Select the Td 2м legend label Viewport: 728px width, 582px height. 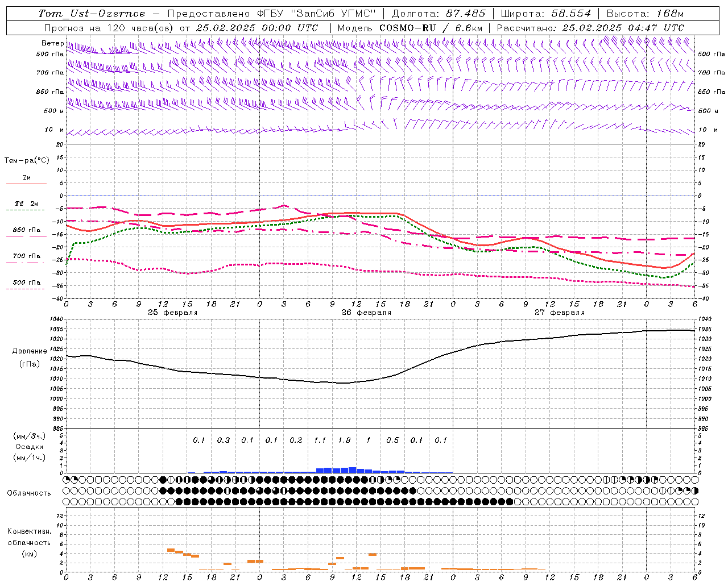click(x=26, y=203)
